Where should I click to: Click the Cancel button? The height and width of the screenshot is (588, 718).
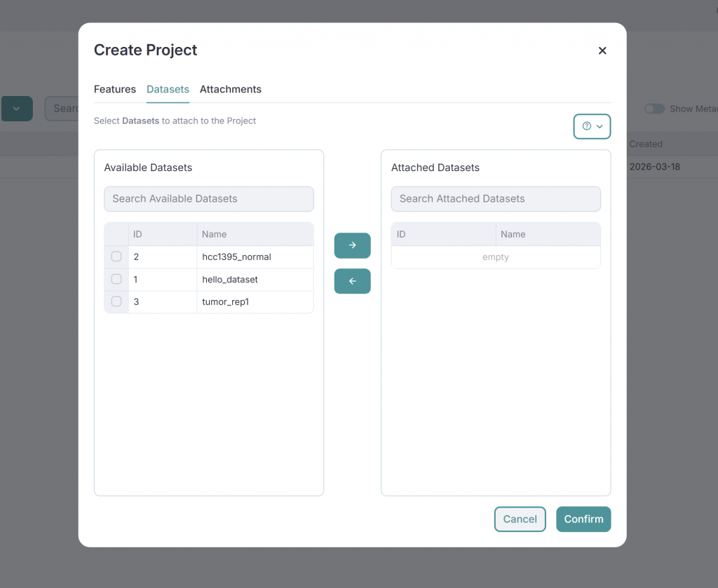point(520,519)
